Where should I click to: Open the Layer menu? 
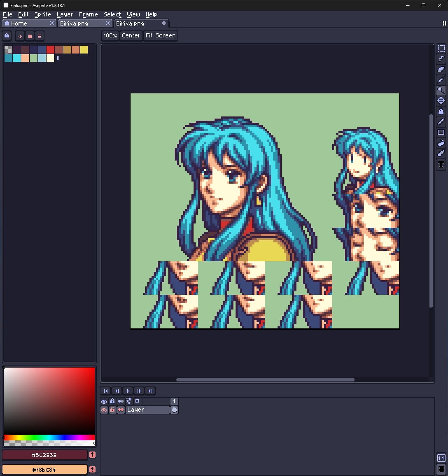pos(65,14)
